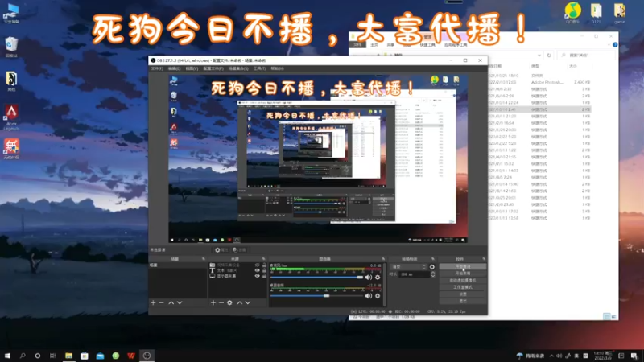Open the OBS Edit menu
The height and width of the screenshot is (362, 644).
[174, 68]
